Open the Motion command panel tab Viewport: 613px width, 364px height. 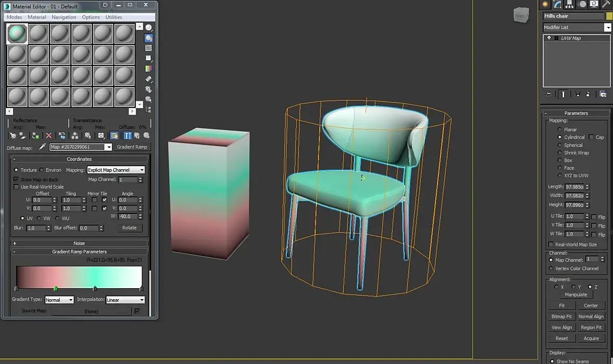(x=582, y=4)
